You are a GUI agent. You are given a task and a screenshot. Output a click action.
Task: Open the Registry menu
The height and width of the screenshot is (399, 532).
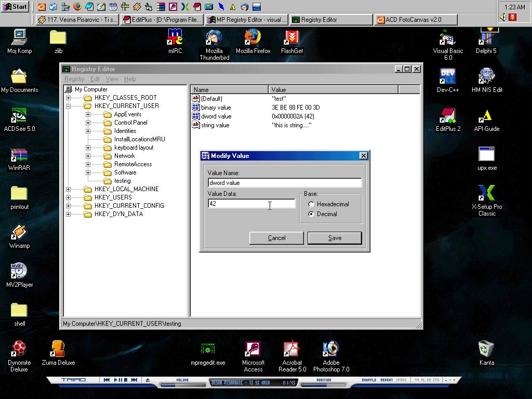[x=74, y=79]
